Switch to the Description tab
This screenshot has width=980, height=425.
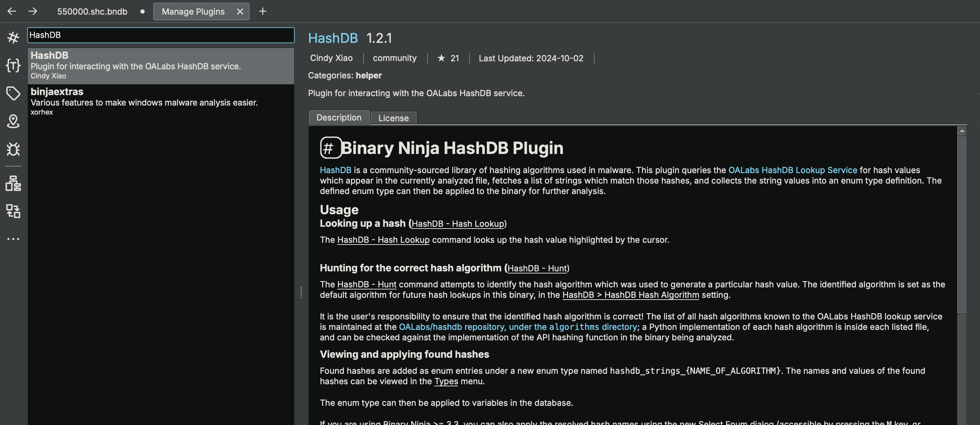click(339, 117)
